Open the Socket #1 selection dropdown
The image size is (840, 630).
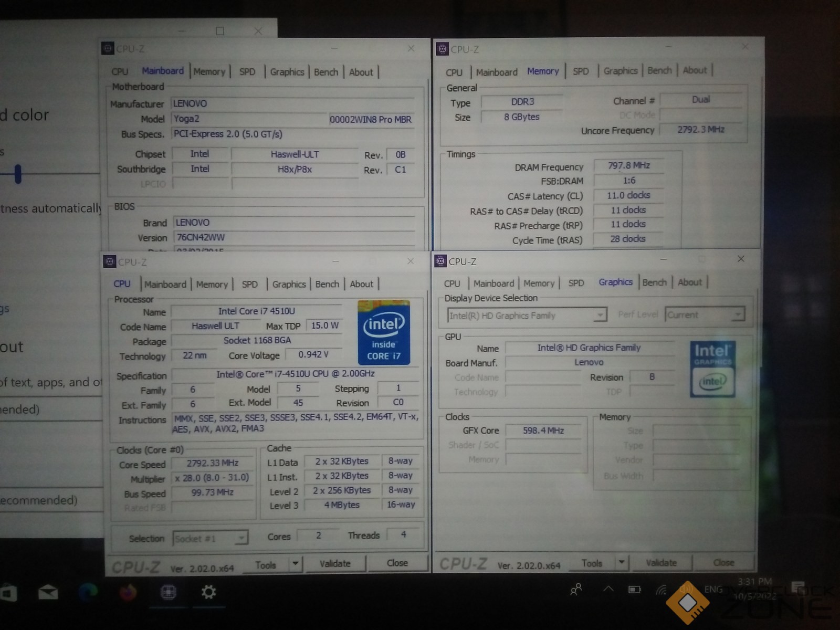[x=210, y=538]
